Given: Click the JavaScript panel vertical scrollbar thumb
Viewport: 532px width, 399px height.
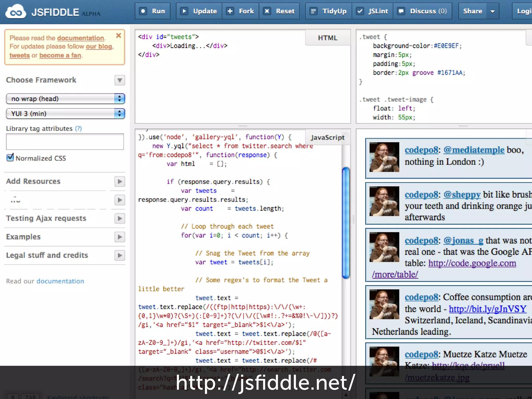Looking at the screenshot, I should [346, 223].
